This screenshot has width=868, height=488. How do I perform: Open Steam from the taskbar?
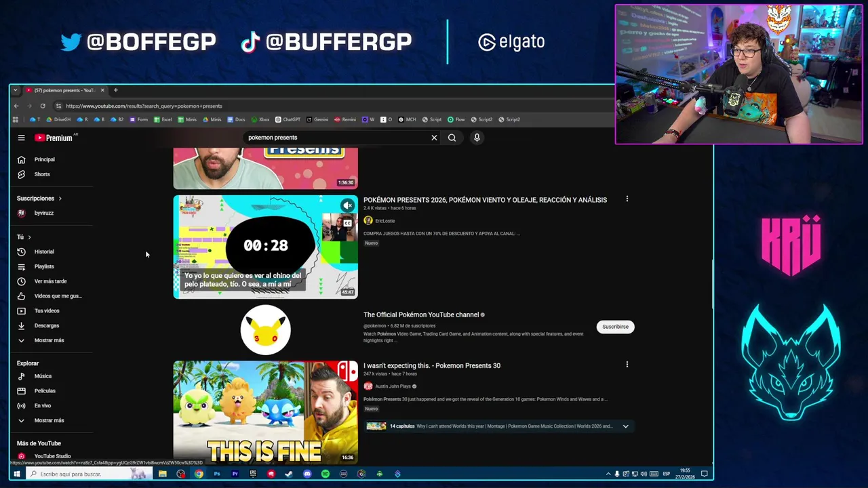[290, 474]
